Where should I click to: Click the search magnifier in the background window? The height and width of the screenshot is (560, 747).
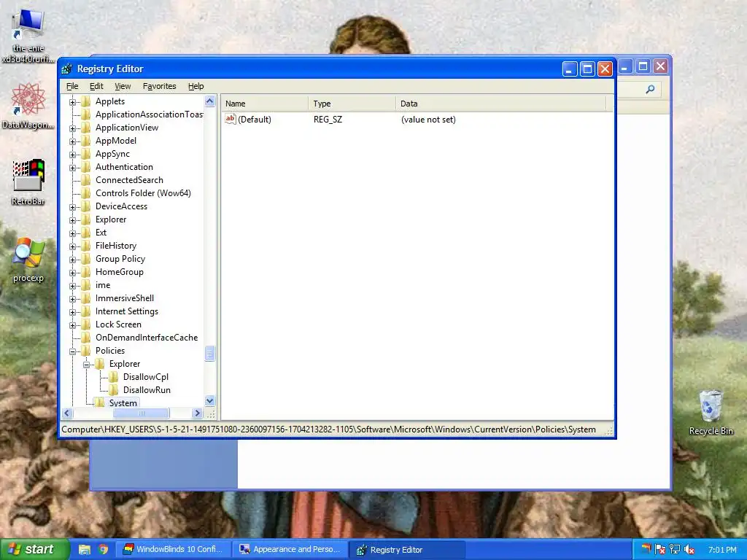pyautogui.click(x=650, y=89)
